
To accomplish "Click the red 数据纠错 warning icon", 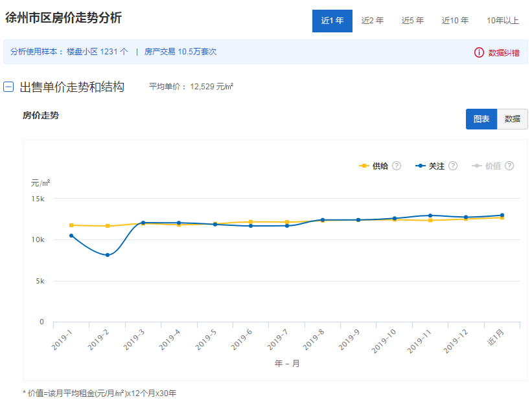I will pos(480,52).
